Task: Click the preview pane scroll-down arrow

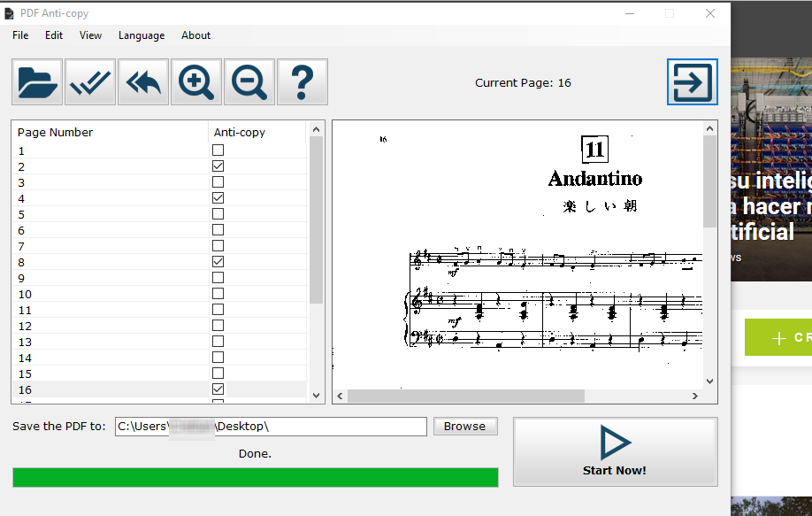Action: click(x=709, y=381)
